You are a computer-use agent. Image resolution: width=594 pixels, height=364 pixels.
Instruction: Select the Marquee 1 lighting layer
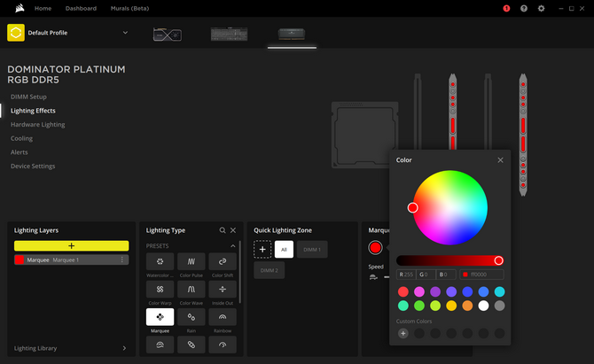[71, 260]
